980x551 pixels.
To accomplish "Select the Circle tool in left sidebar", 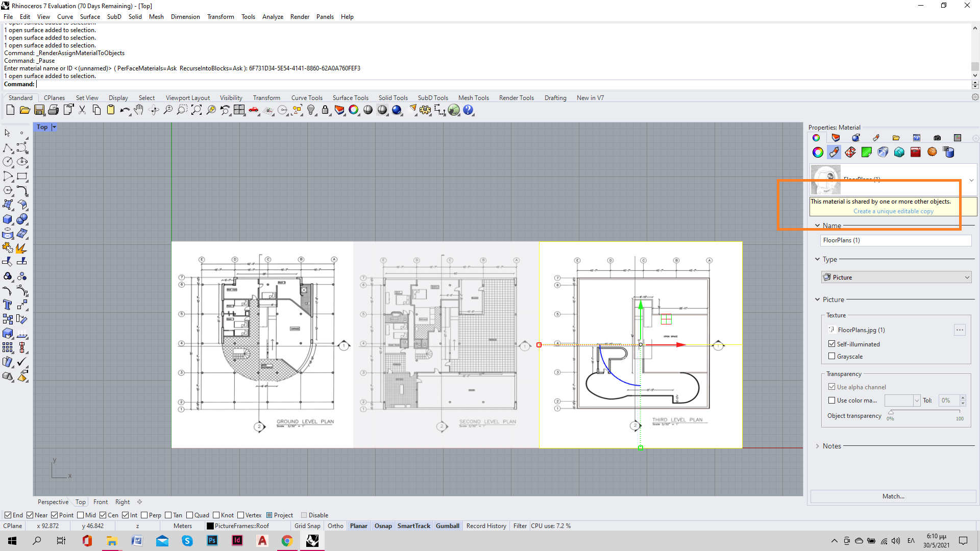I will (x=8, y=162).
